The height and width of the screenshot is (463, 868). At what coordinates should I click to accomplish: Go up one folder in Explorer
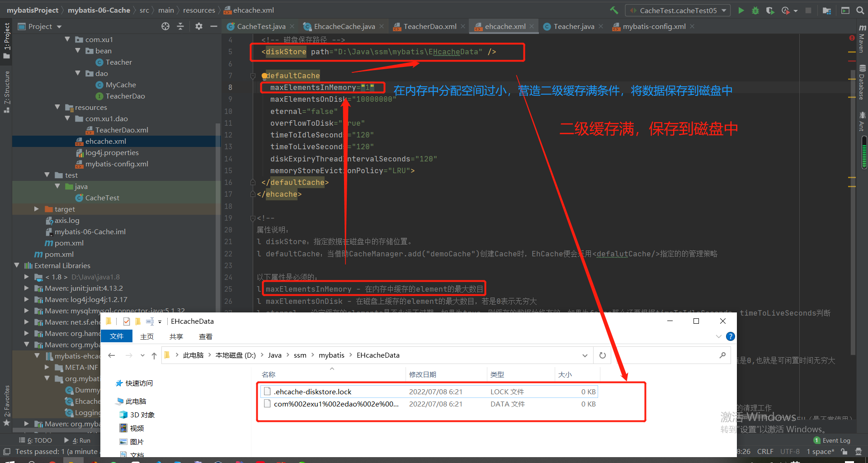[154, 355]
